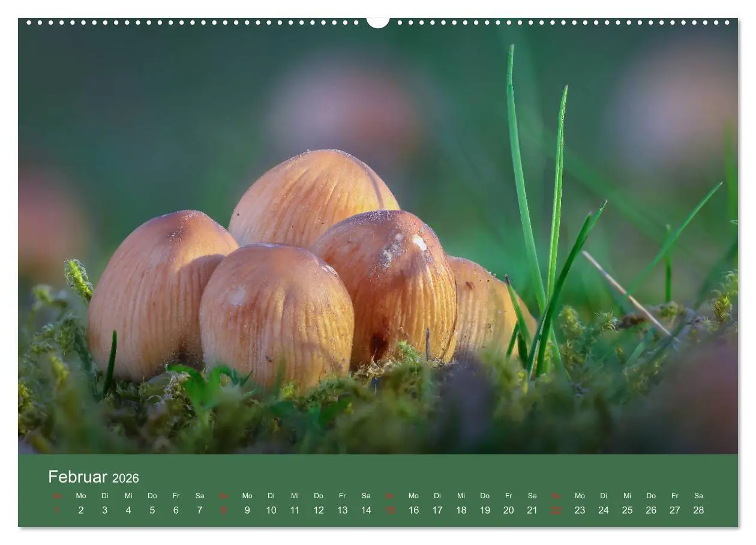Click the 'Sa' weekday label for date 21

532,496
